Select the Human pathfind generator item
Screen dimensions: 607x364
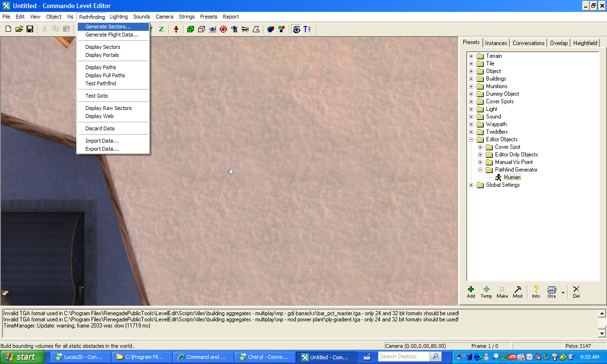(x=512, y=177)
